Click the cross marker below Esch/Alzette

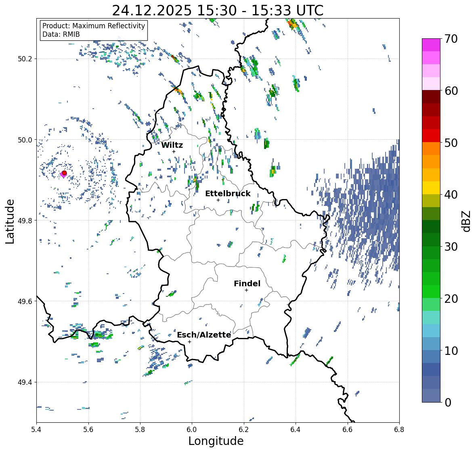point(189,342)
